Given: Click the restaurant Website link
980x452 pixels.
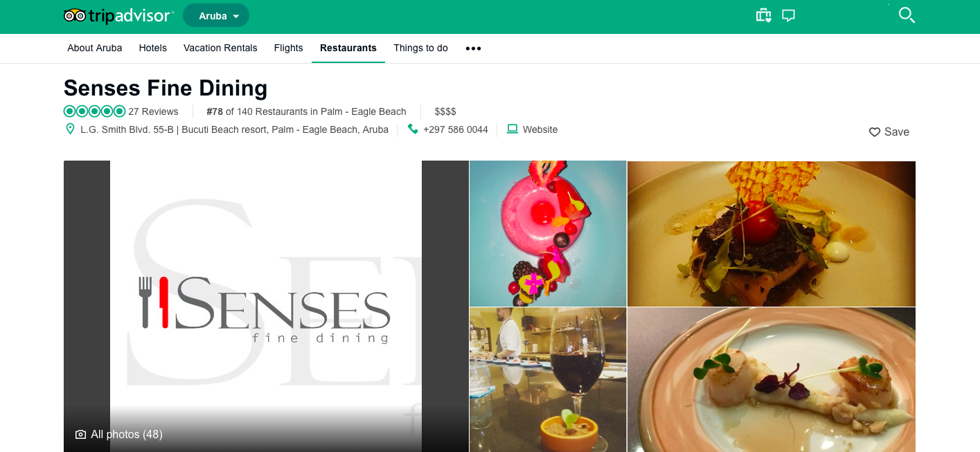Looking at the screenshot, I should tap(540, 129).
